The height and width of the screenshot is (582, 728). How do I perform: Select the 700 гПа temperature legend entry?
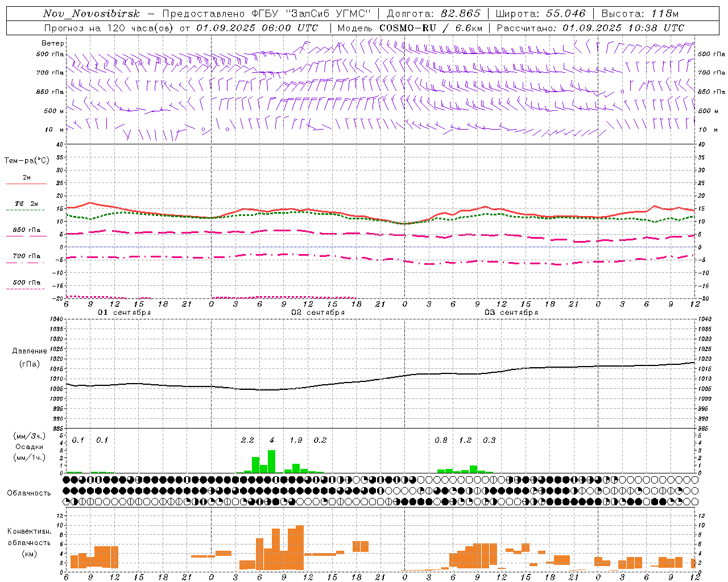[x=27, y=256]
